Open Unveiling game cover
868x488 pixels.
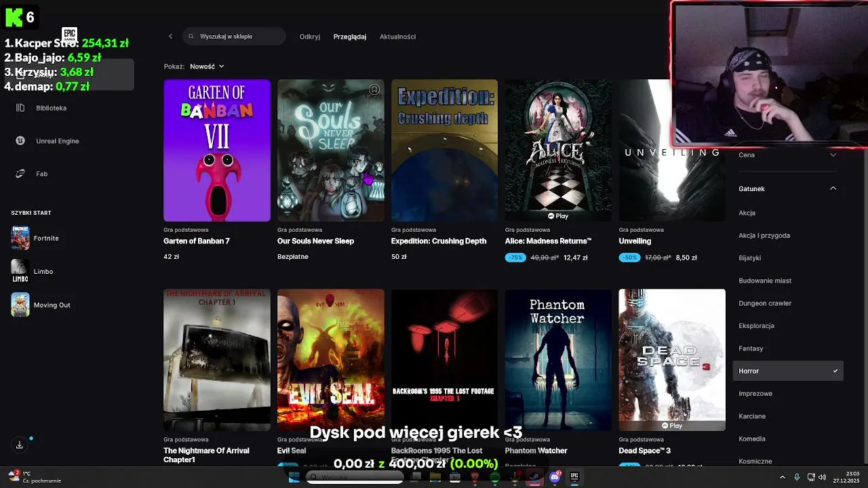click(x=672, y=150)
